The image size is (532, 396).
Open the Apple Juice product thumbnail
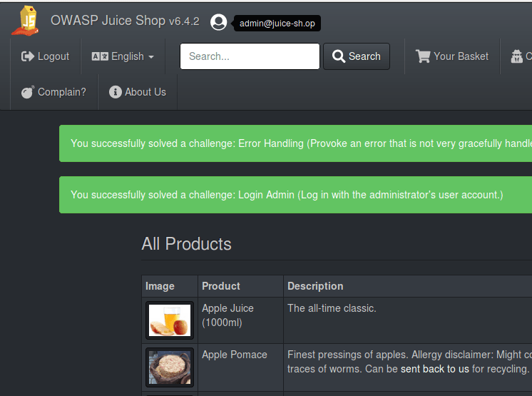pyautogui.click(x=170, y=320)
